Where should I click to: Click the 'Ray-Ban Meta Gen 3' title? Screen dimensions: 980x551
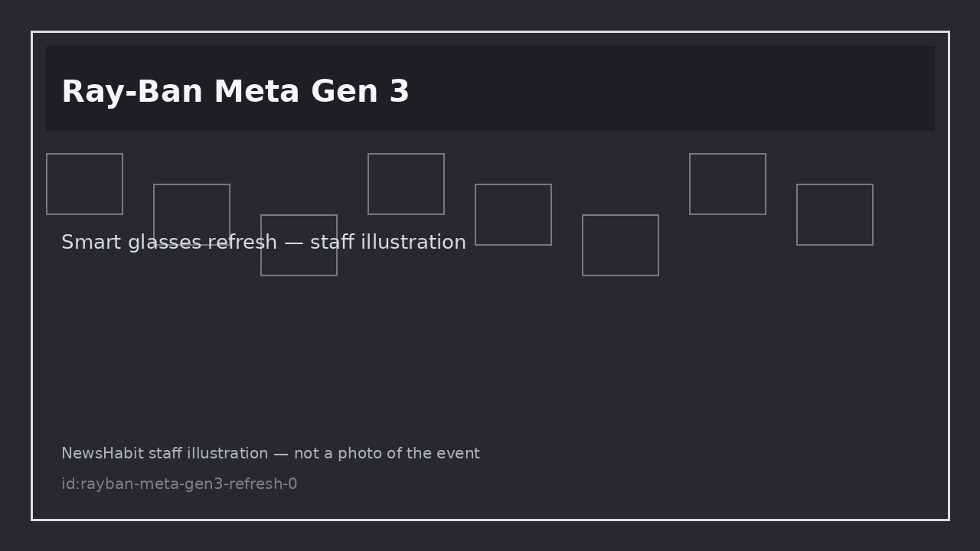[235, 93]
